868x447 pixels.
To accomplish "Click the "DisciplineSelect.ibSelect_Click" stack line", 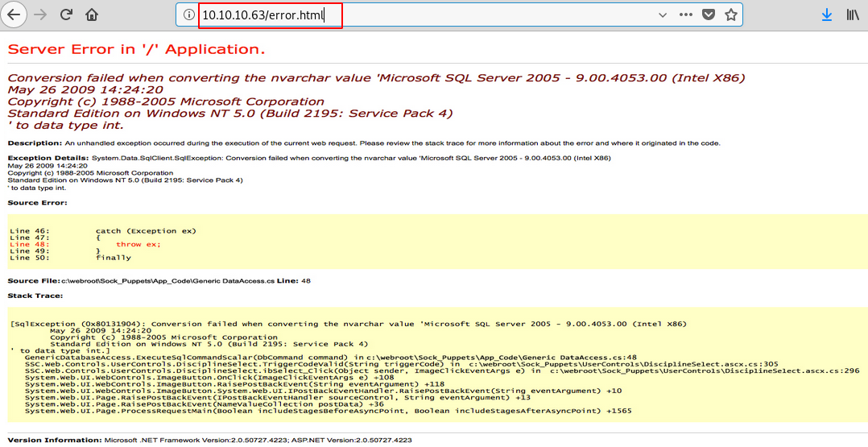I will (x=442, y=370).
